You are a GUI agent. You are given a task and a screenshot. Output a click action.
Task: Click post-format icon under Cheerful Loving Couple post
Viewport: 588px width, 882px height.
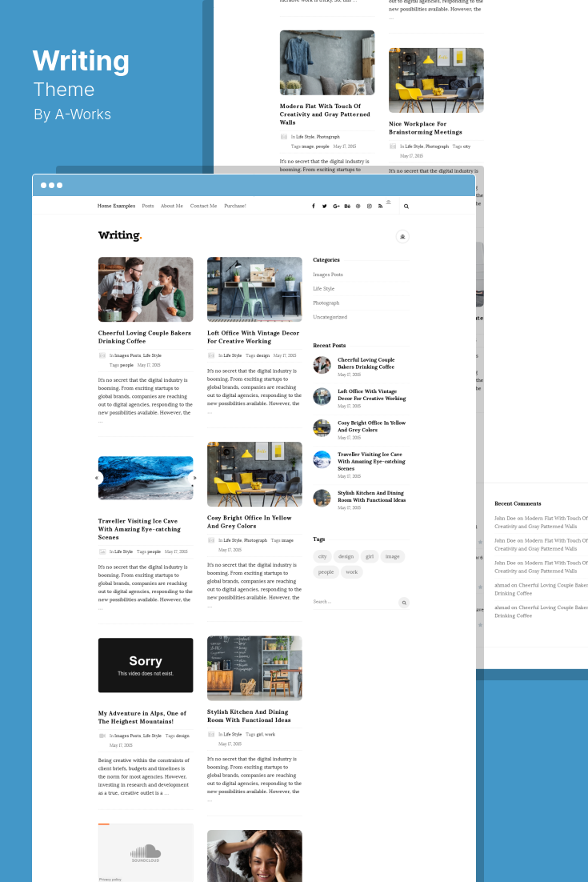tap(102, 355)
